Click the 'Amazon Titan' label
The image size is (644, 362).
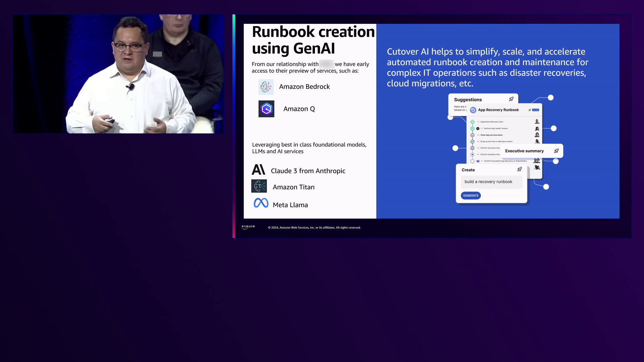(293, 187)
